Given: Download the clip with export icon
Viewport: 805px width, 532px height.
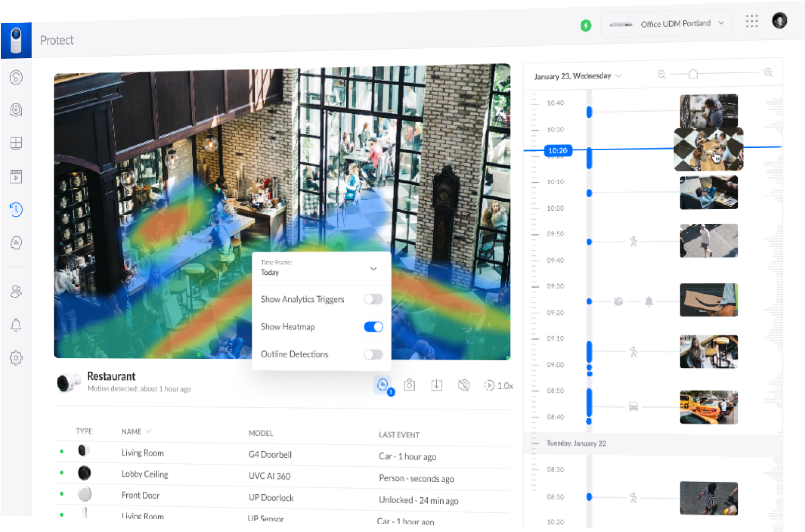Looking at the screenshot, I should tap(437, 385).
